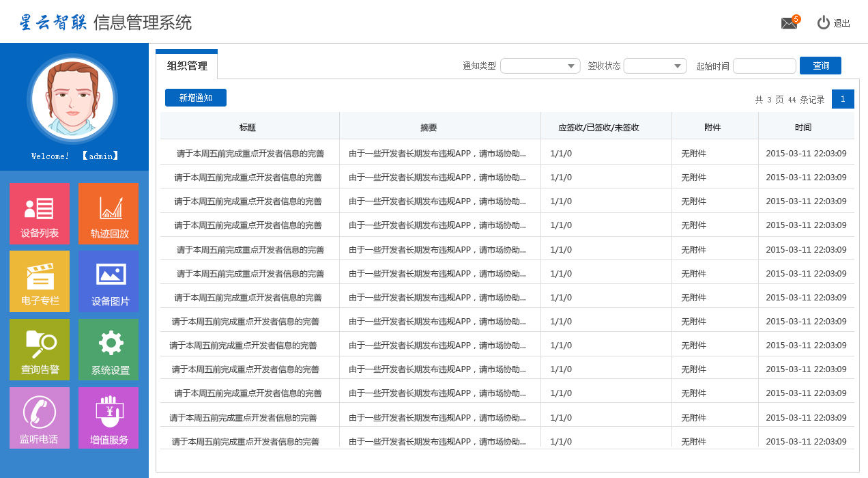This screenshot has height=478, width=868.
Task: Expand the 签收状态 dropdown
Action: [x=655, y=66]
